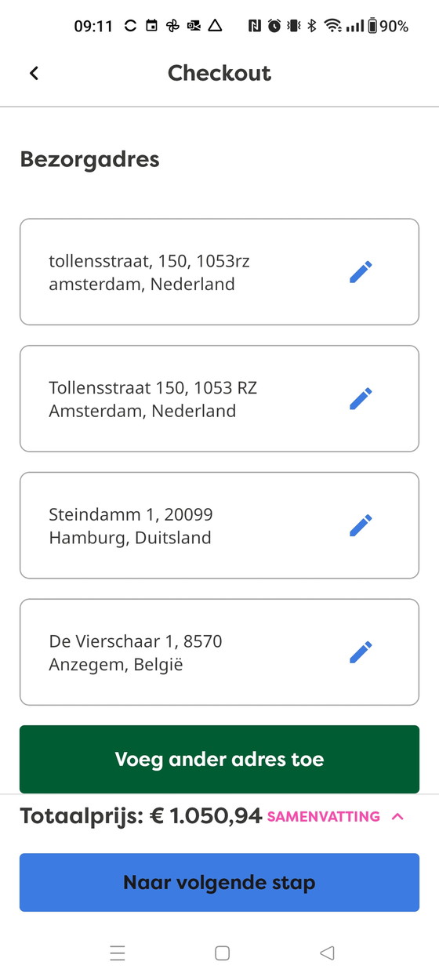
Task: Open the SAMENVATTING order summary
Action: pos(324,816)
